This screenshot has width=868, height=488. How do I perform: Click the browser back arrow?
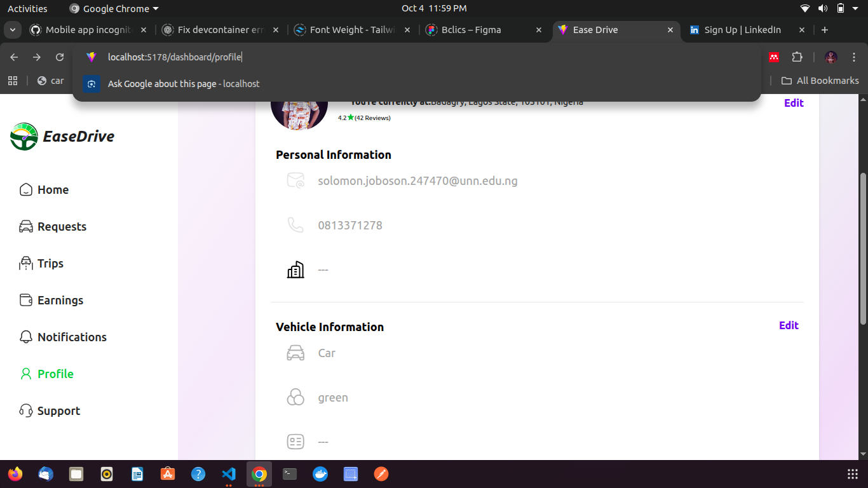click(x=14, y=57)
